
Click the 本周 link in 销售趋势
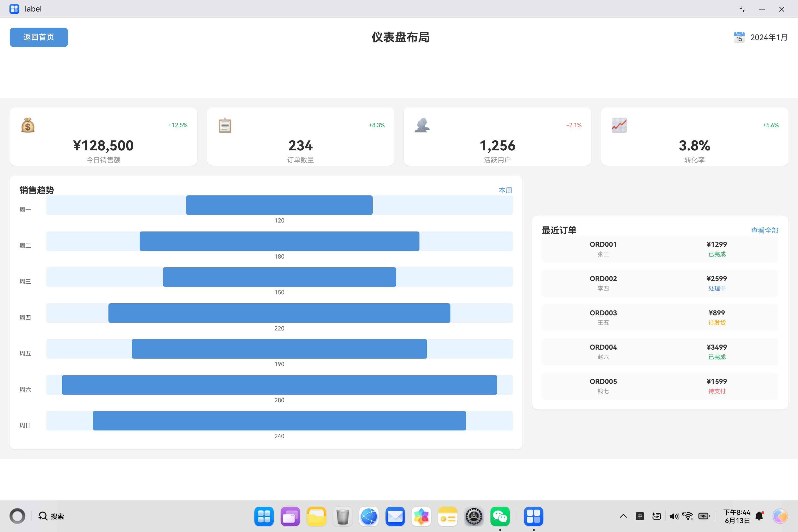[505, 190]
